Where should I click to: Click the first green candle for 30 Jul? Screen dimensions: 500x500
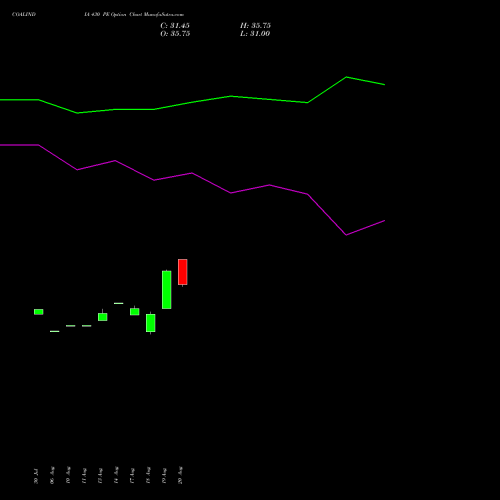pos(39,312)
